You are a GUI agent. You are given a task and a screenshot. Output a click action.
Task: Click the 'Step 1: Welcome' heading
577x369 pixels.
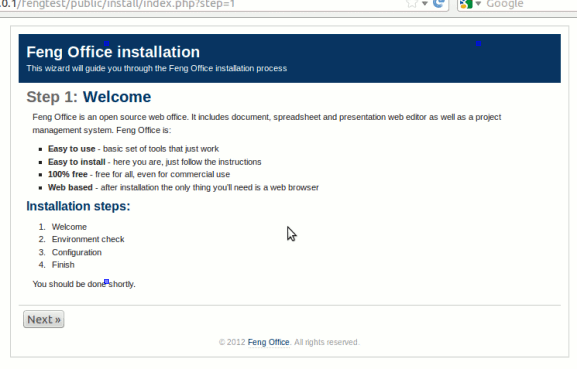pos(89,97)
